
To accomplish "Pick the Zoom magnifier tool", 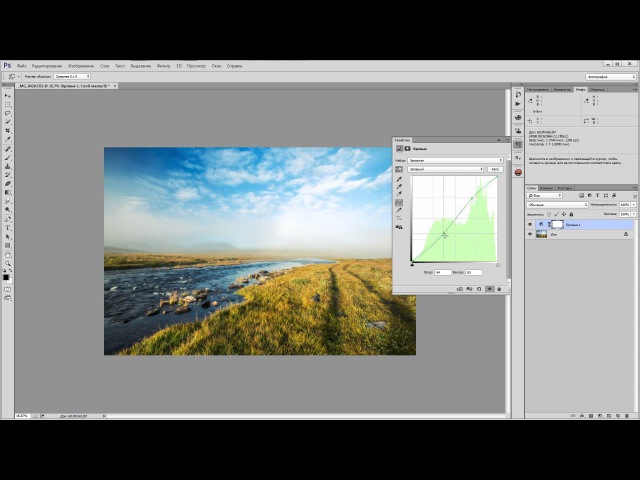I will 8,263.
